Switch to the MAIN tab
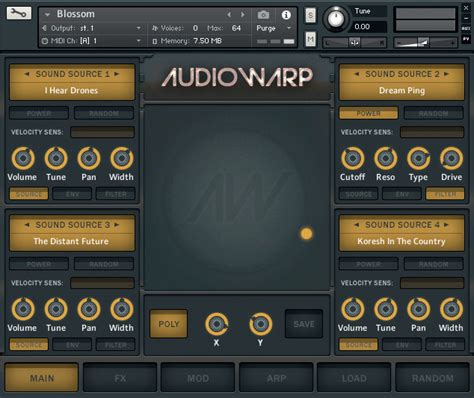 click(x=42, y=378)
